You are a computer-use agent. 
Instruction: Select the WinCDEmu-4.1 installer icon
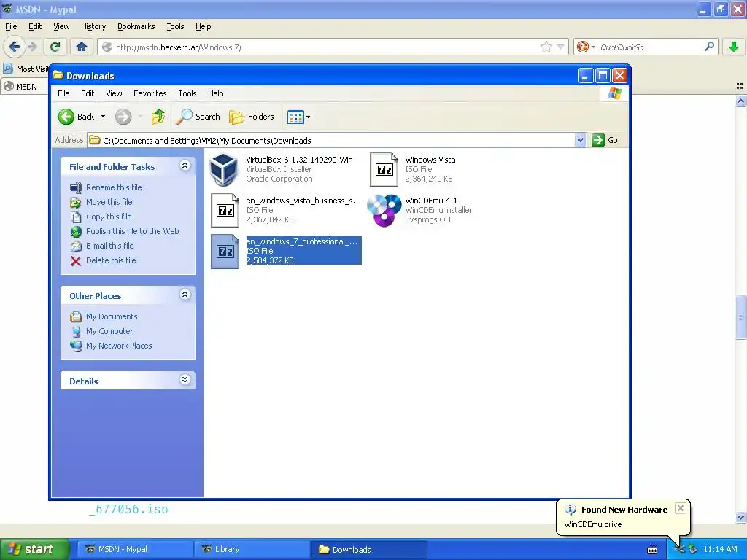pyautogui.click(x=384, y=211)
